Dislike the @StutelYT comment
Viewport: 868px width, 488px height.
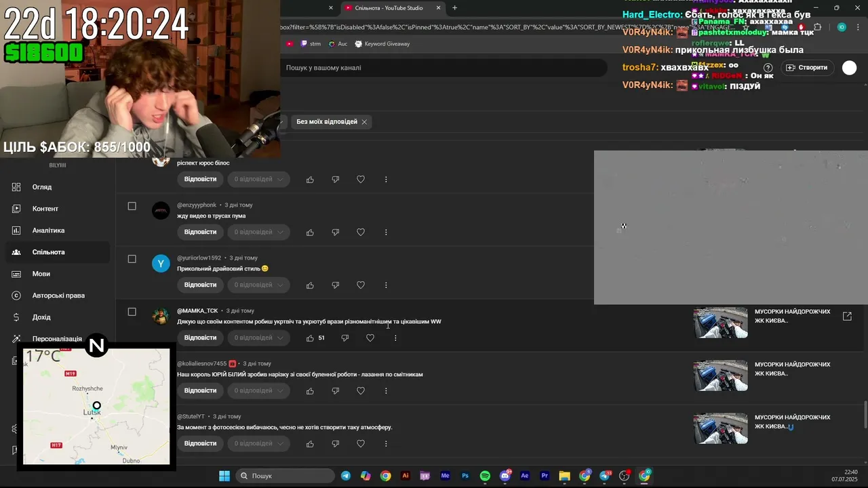point(335,444)
